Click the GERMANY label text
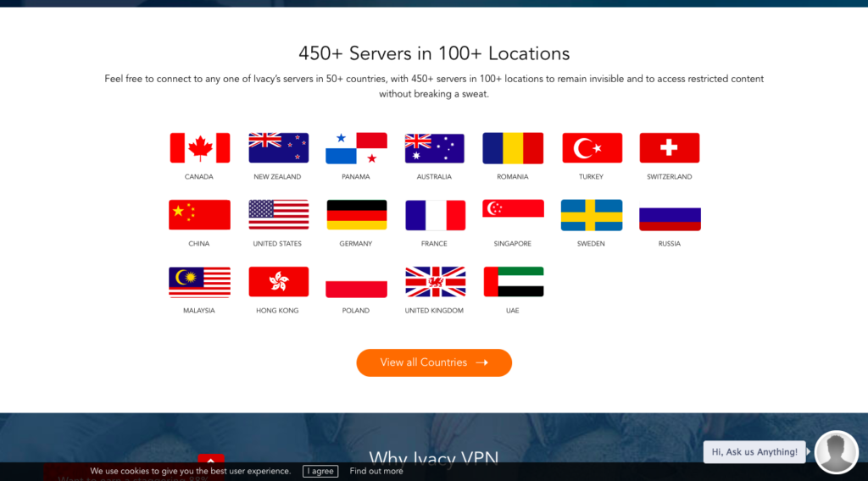 356,244
